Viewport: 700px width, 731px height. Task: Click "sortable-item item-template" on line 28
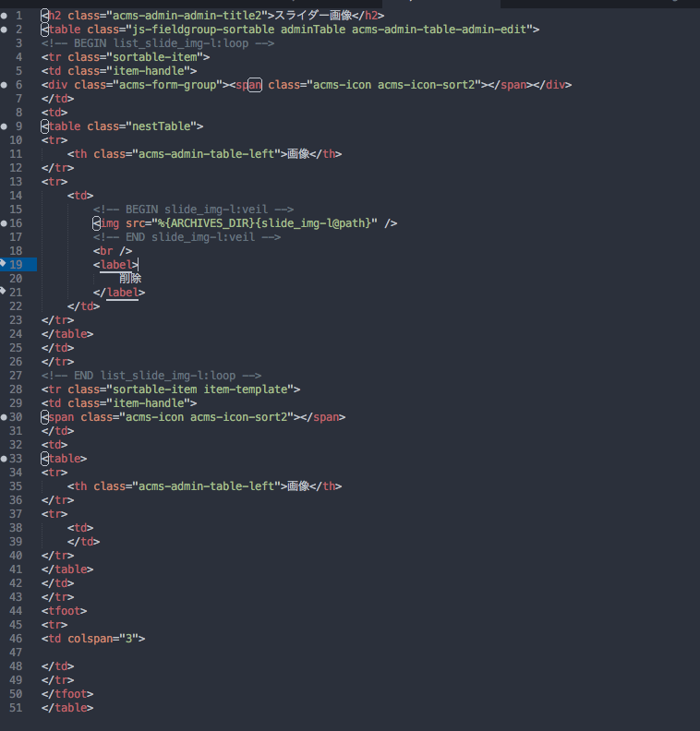click(x=200, y=389)
